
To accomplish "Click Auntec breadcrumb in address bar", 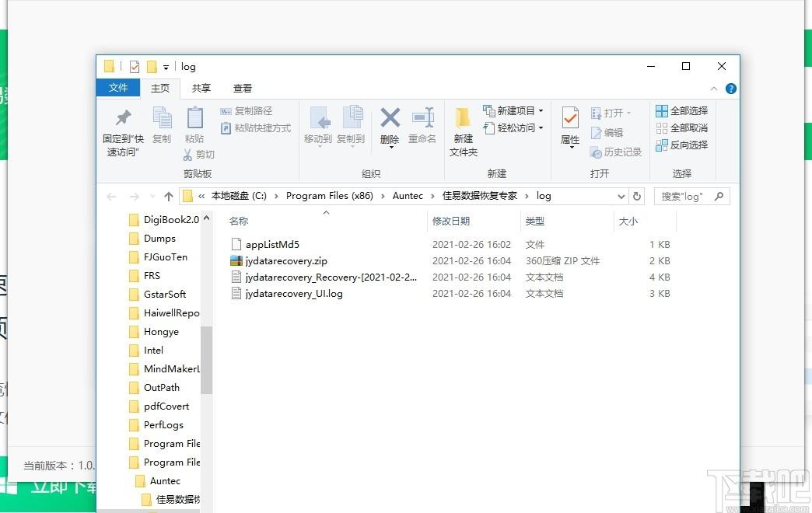I will point(408,196).
